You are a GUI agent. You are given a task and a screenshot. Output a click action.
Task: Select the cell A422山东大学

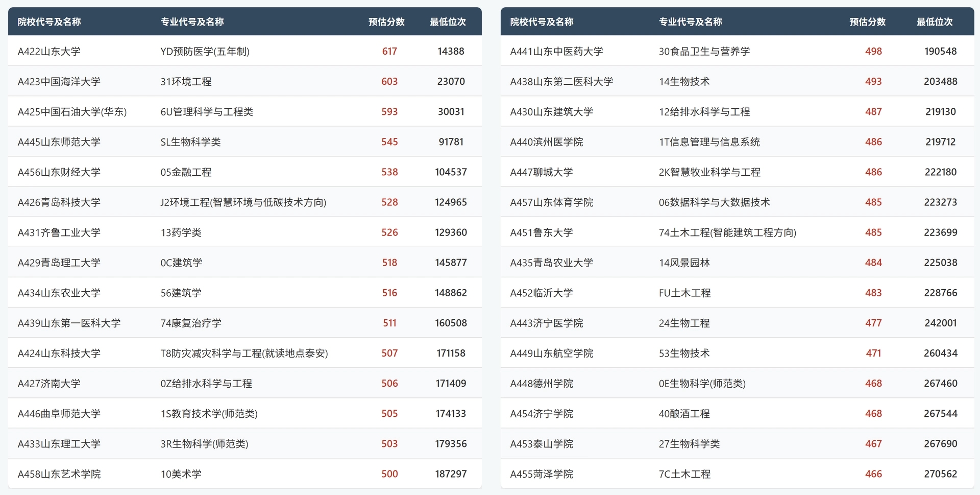pos(49,51)
